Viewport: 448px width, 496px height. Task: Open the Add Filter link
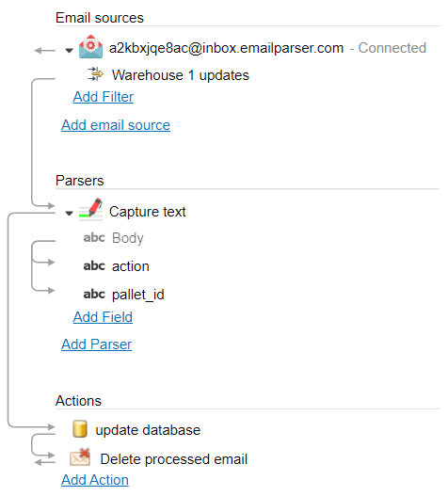[104, 97]
